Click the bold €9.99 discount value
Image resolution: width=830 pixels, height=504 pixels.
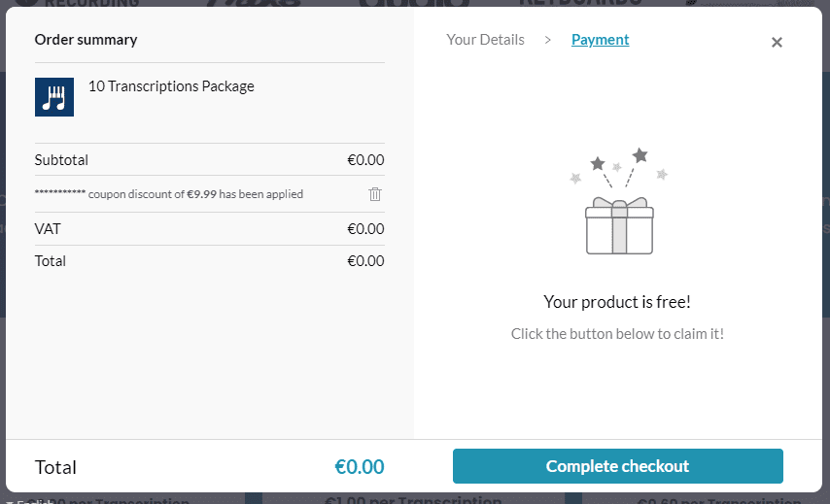click(202, 194)
